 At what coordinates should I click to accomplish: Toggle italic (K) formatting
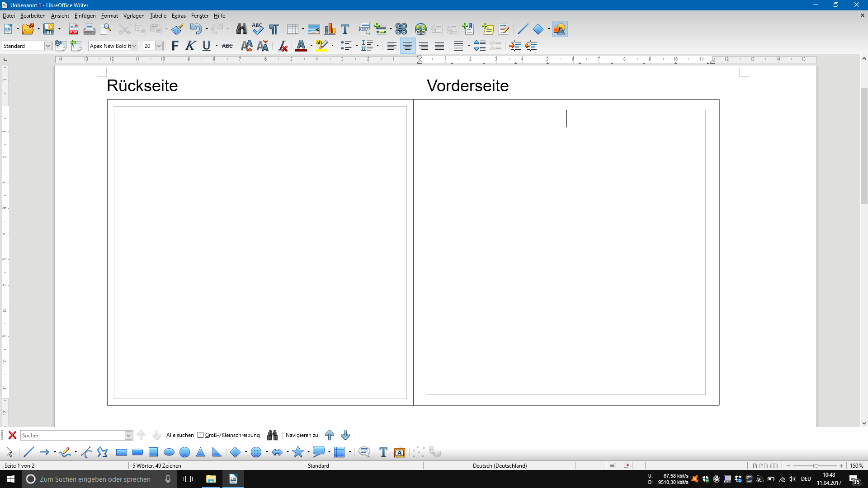pyautogui.click(x=191, y=46)
